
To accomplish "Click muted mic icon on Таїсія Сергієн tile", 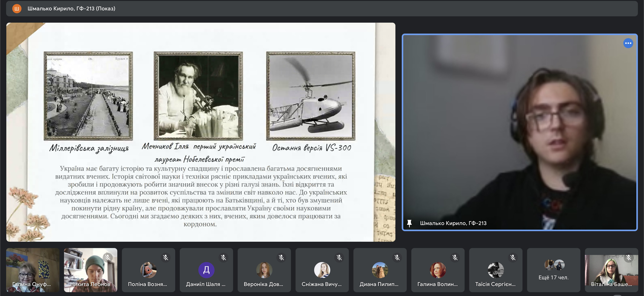I will (513, 258).
